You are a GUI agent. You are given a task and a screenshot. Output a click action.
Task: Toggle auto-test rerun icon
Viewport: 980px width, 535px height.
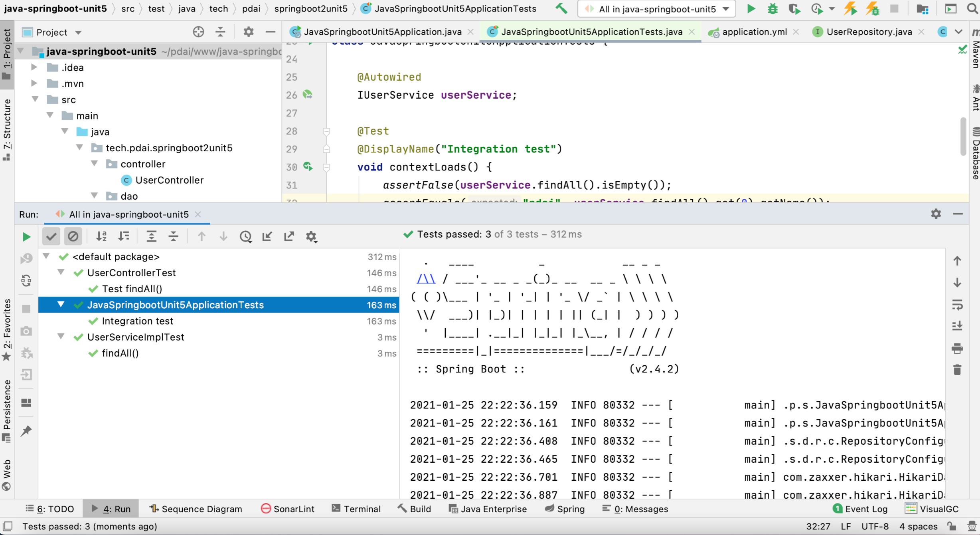point(26,281)
